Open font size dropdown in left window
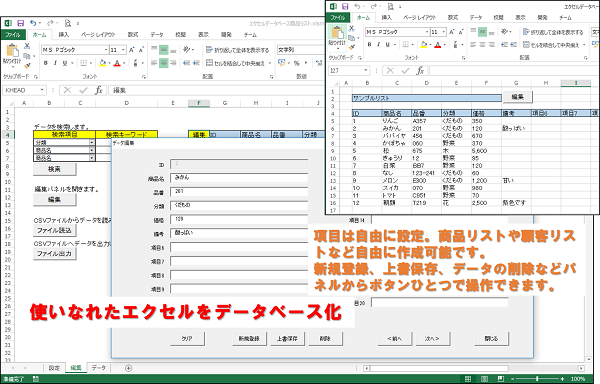This screenshot has width=600, height=384. 123,50
